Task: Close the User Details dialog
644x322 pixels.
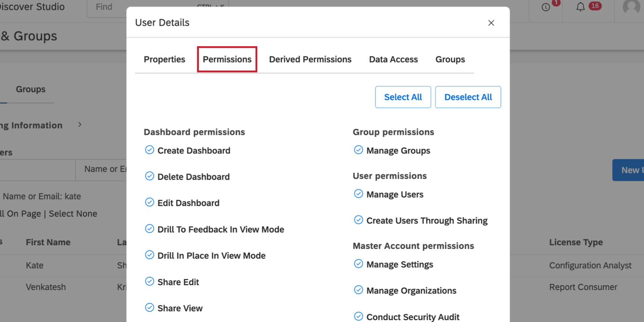Action: 491,23
